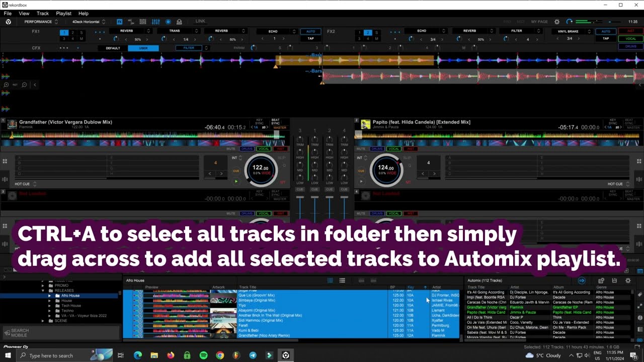Open the waveform display icon in the toolbar
Viewport: 644px width, 362px height.
pos(131,22)
